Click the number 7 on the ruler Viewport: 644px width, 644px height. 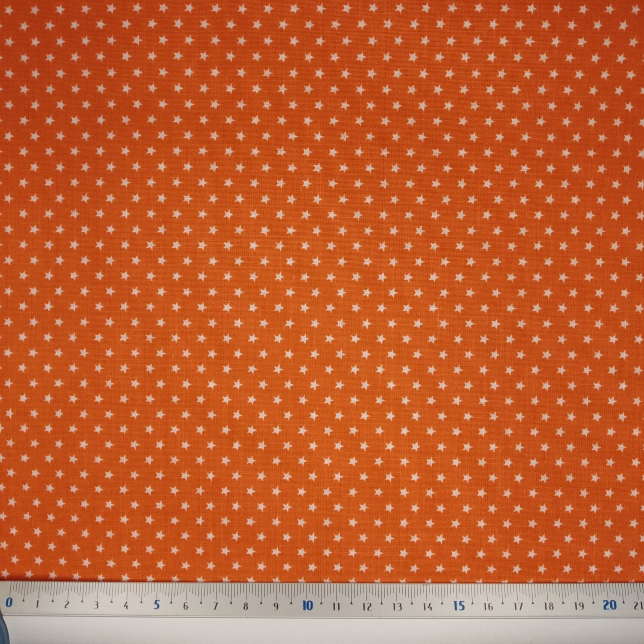[216, 606]
